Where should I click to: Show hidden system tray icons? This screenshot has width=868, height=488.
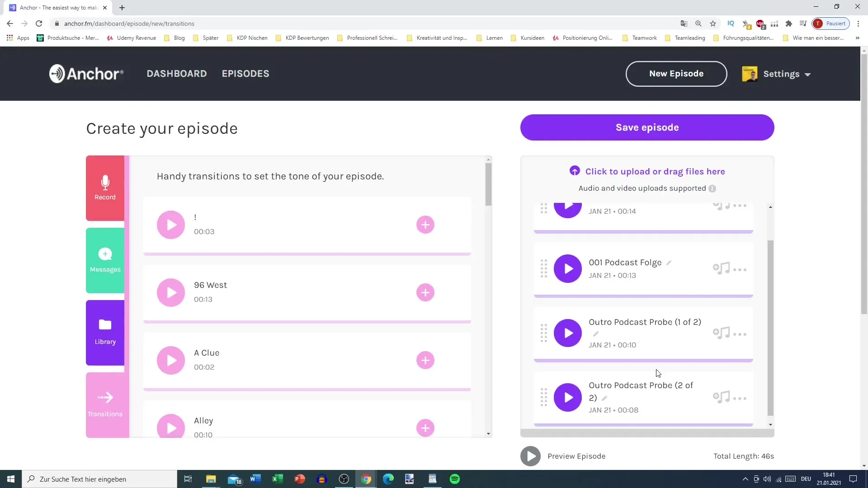(x=745, y=479)
